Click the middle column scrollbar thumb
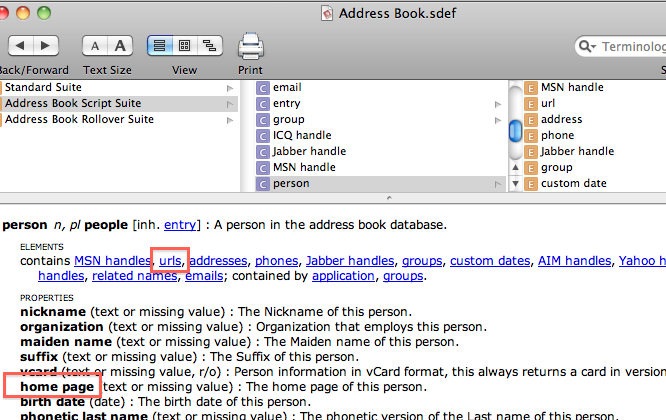This screenshot has height=420, width=666. tap(515, 130)
